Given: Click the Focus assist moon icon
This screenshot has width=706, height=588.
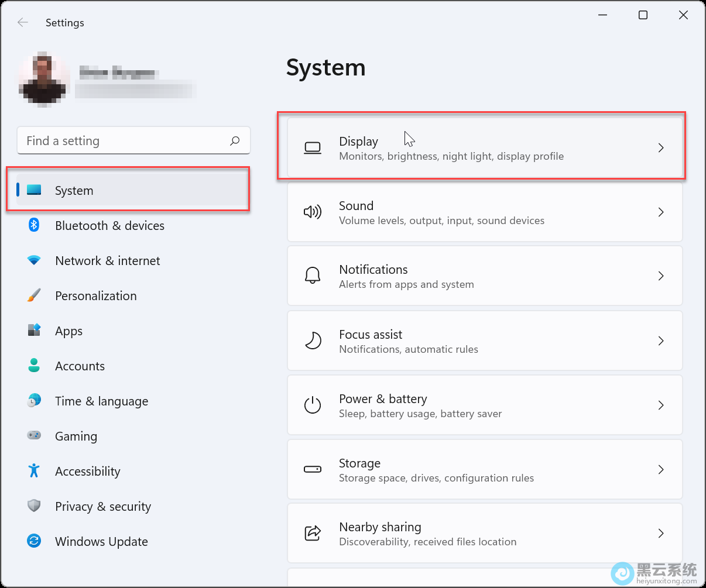Looking at the screenshot, I should 313,341.
